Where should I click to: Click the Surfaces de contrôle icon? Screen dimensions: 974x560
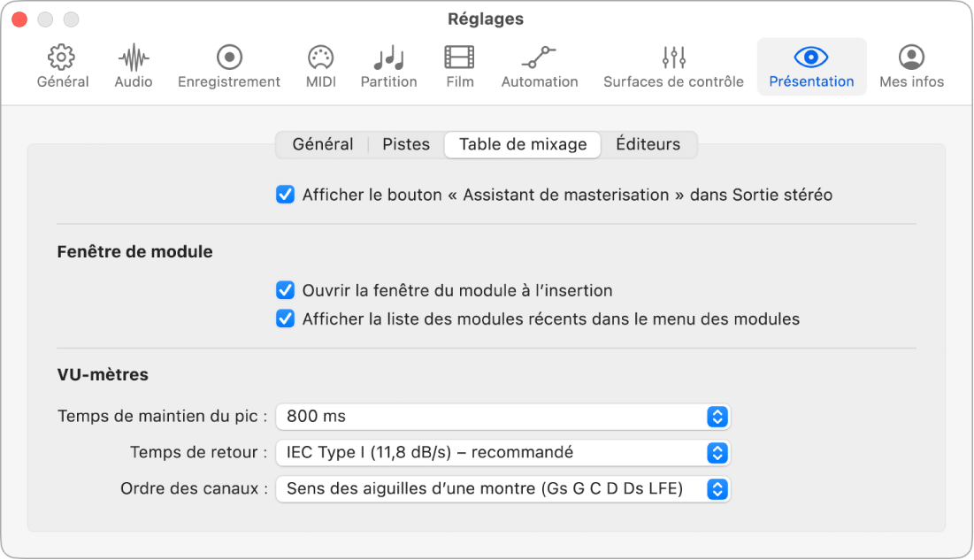point(672,66)
